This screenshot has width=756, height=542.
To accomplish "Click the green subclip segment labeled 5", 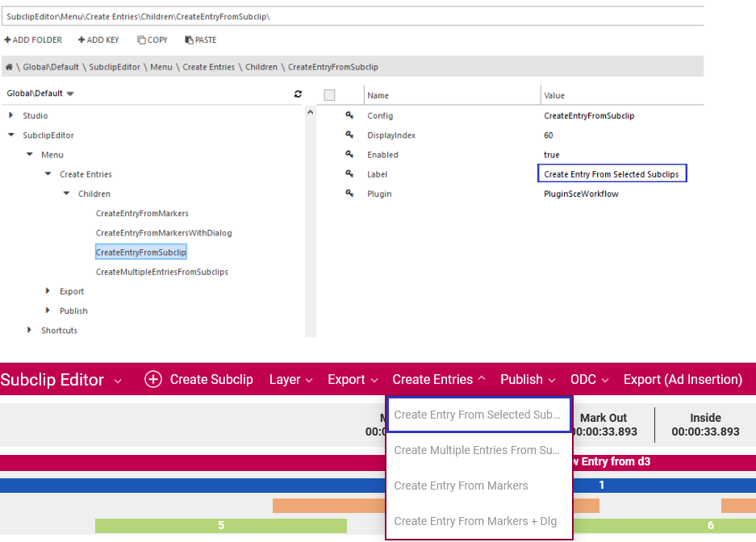I will [220, 526].
